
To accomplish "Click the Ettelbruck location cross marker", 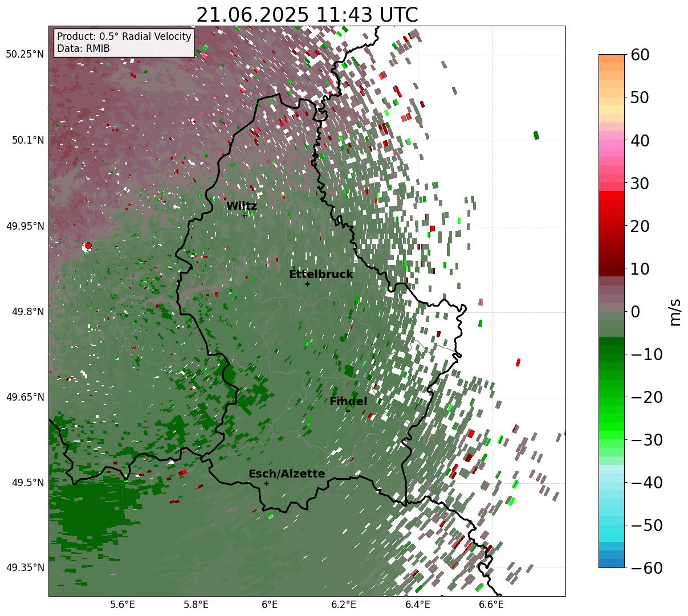I will (x=307, y=284).
